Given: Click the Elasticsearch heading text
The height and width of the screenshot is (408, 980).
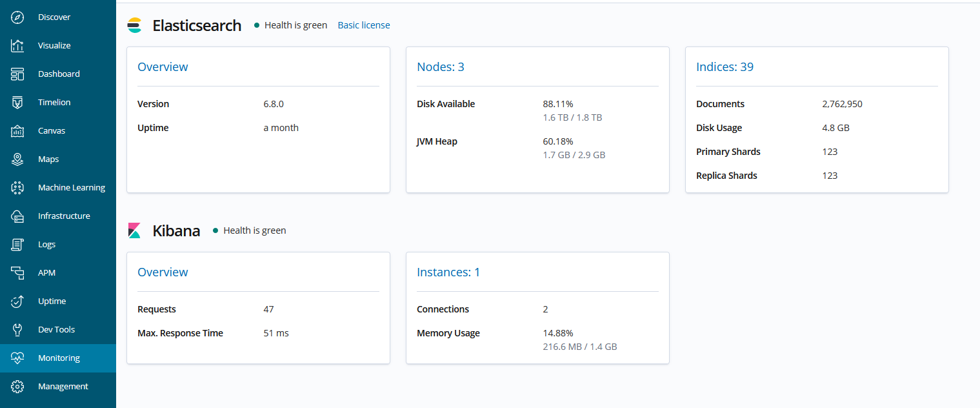Looking at the screenshot, I should (x=197, y=26).
